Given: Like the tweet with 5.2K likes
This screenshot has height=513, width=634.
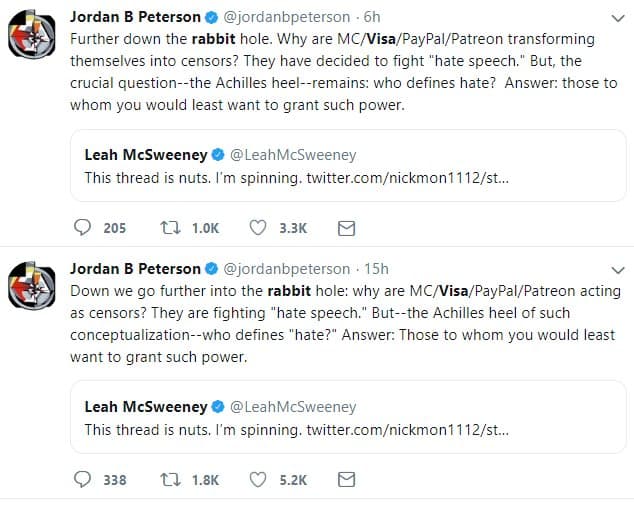Looking at the screenshot, I should point(257,479).
